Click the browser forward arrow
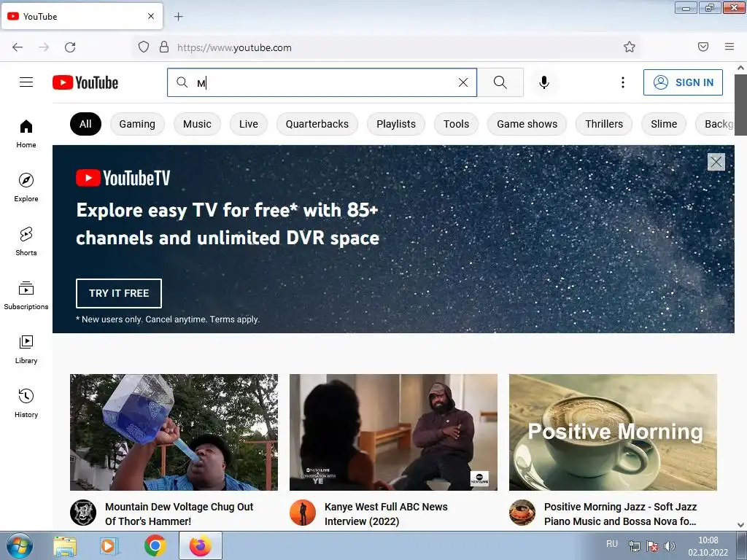 (x=44, y=47)
